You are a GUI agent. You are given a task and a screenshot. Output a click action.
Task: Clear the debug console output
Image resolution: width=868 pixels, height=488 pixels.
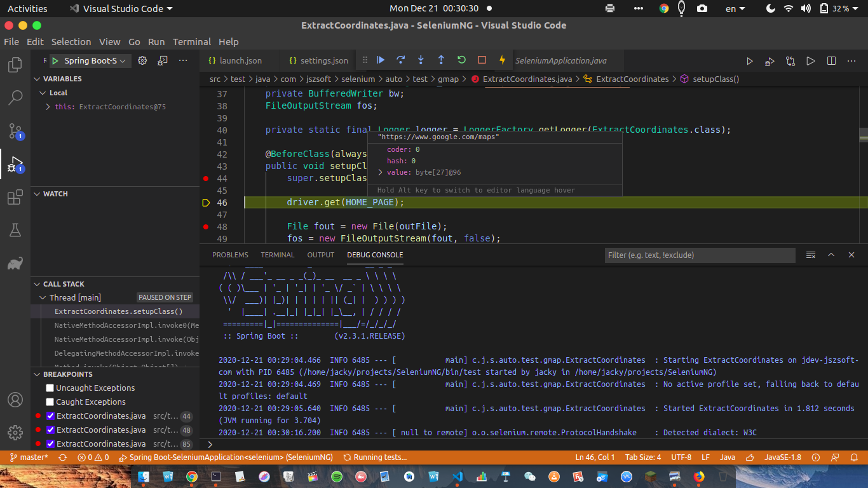811,255
